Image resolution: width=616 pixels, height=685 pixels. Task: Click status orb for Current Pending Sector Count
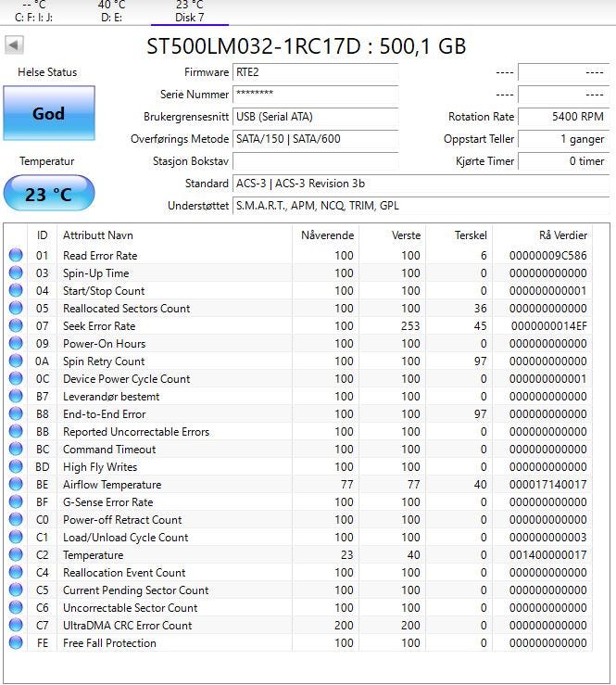pyautogui.click(x=16, y=590)
